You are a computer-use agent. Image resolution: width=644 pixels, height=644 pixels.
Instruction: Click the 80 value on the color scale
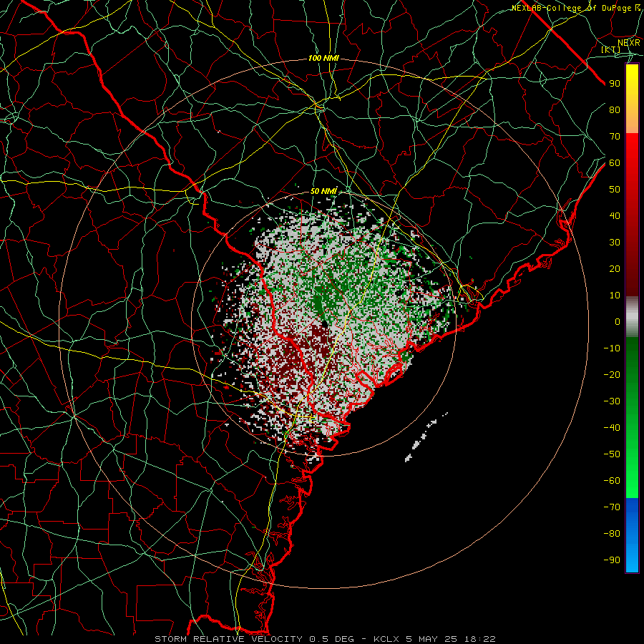pyautogui.click(x=615, y=110)
